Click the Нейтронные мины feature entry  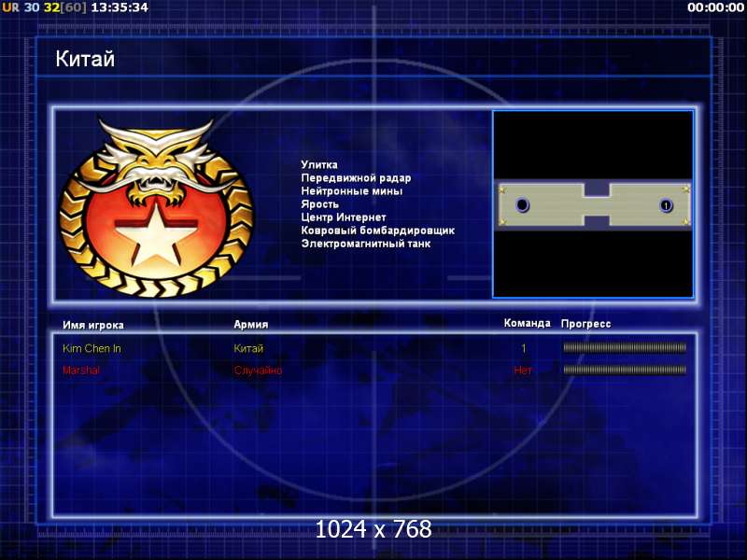tap(352, 191)
